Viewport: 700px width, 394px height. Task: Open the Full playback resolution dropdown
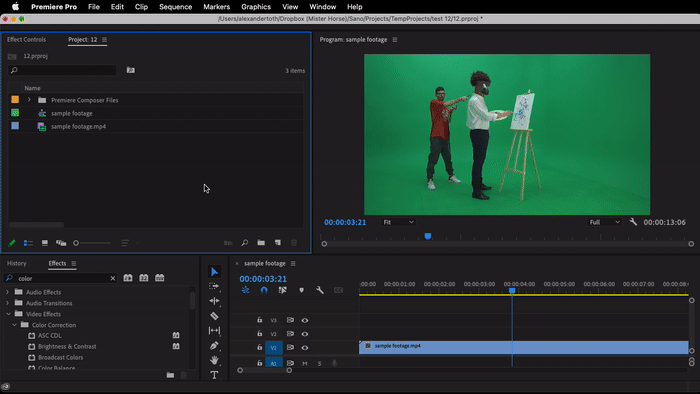tap(604, 222)
